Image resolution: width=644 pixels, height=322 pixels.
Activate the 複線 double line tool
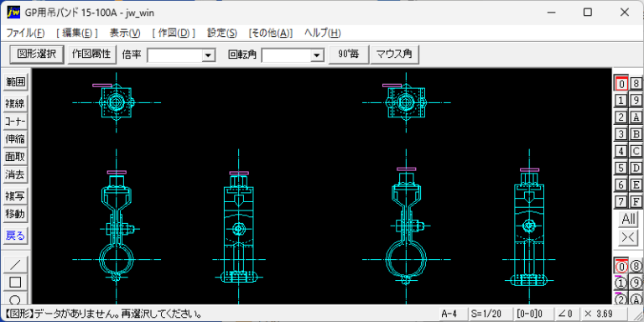click(15, 103)
